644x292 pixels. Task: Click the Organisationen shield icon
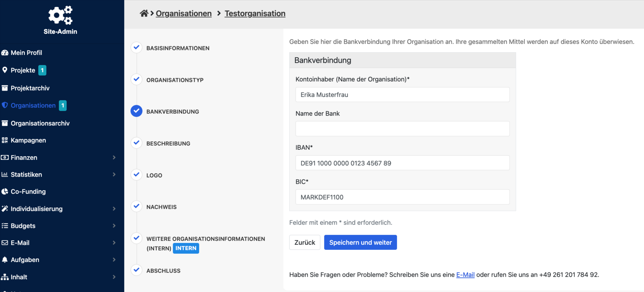[x=5, y=105]
